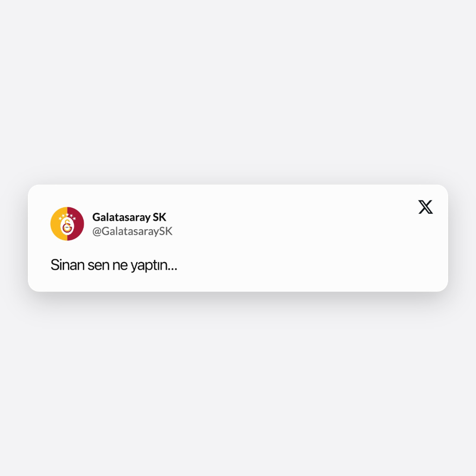The image size is (476, 476).
Task: Click the '@' symbol in the handle
Action: tap(97, 231)
